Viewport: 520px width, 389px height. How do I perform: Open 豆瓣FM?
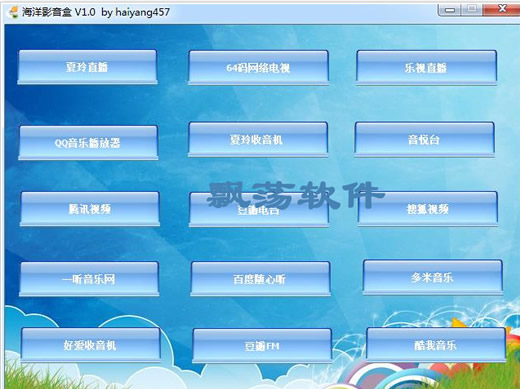262,346
